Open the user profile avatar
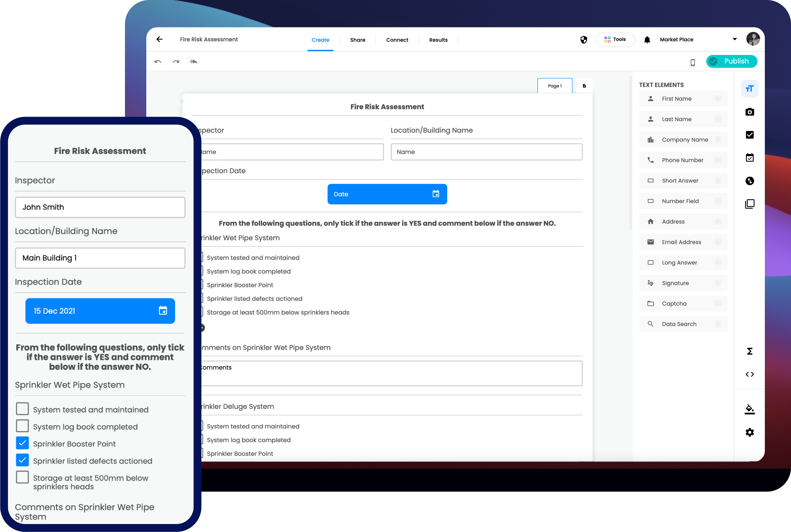 coord(753,39)
